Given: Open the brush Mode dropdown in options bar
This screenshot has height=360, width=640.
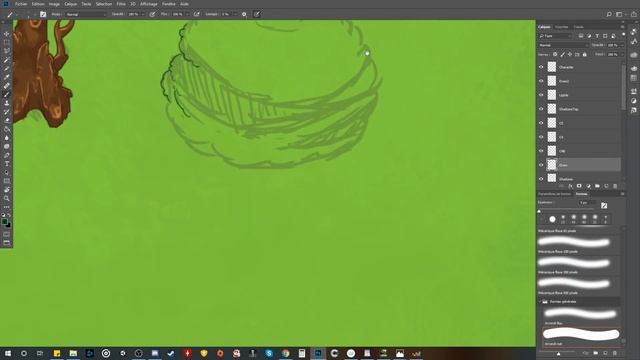Looking at the screenshot, I should (86, 14).
